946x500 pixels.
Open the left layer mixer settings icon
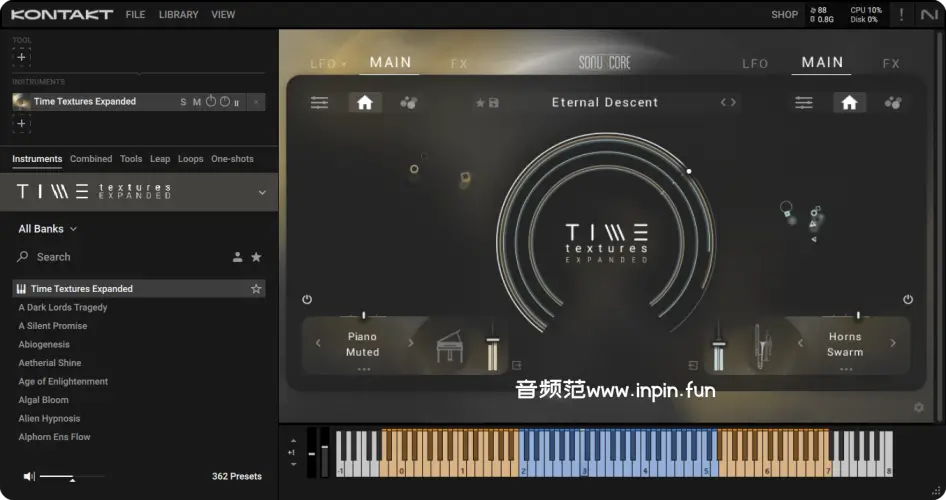click(319, 102)
